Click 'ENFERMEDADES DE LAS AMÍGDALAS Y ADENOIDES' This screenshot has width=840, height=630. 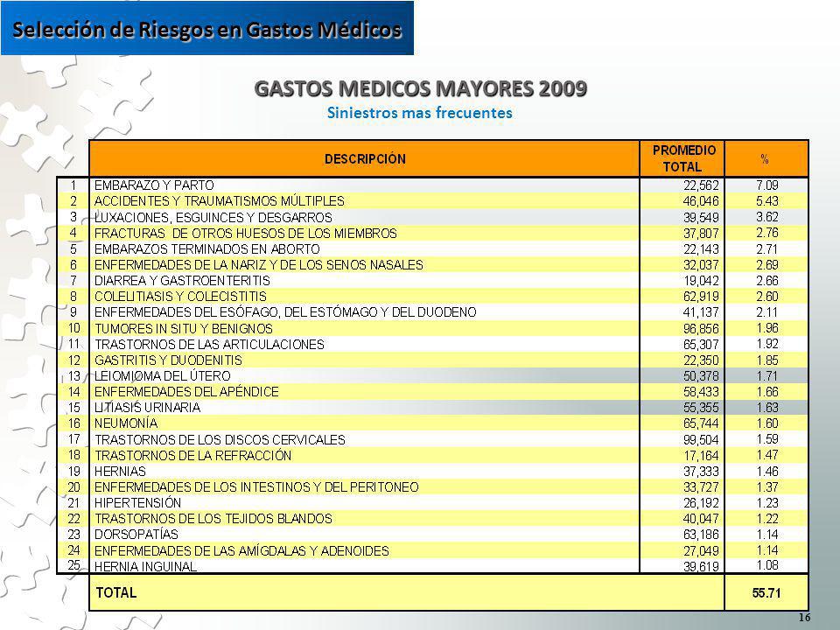tap(241, 550)
